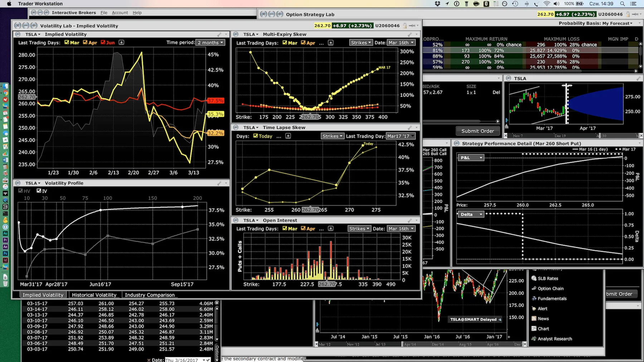
Task: Toggle Mar expiry in Multi-Expiry Skew
Action: coord(285,43)
